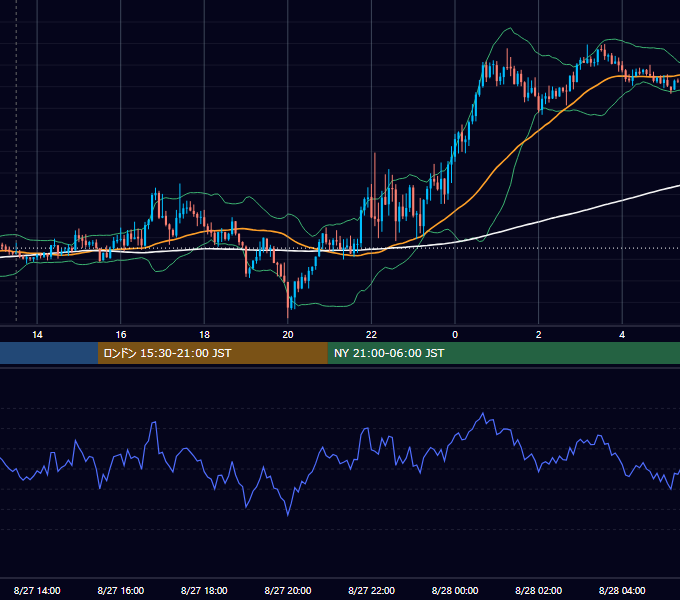Click the 8/27 18:00 date label
The image size is (680, 600).
click(204, 590)
